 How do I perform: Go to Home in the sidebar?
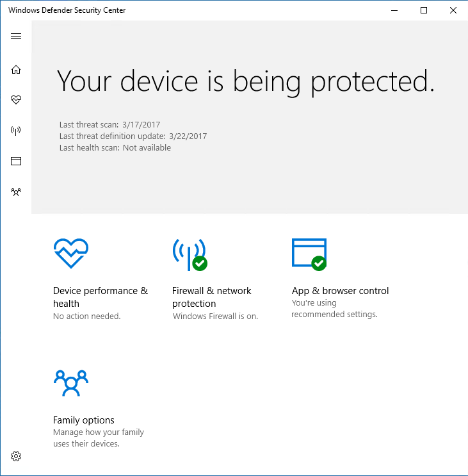coord(16,69)
